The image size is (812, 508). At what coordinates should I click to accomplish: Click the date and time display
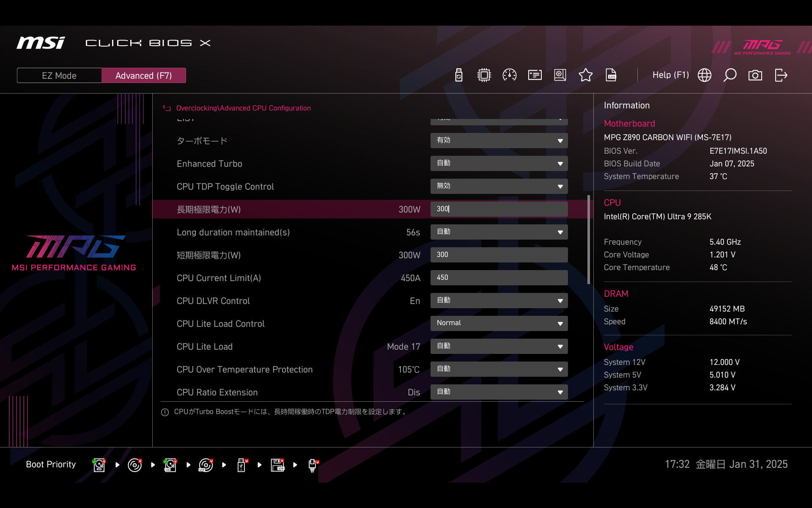(x=726, y=464)
